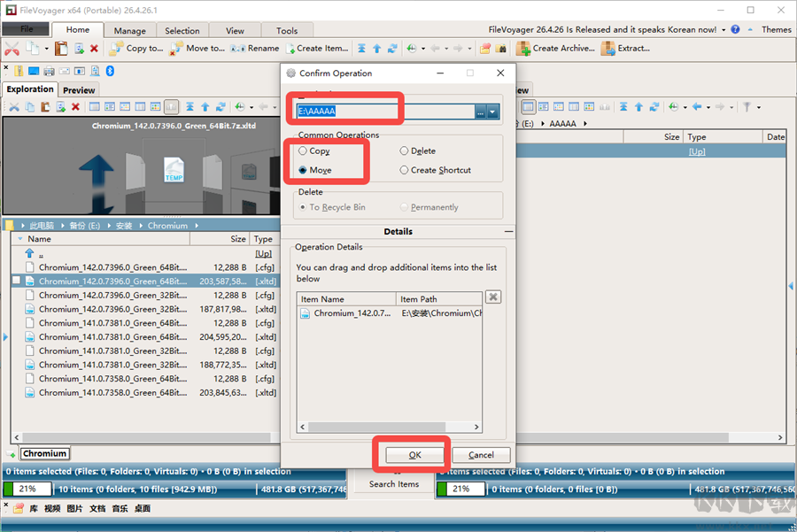797x532 pixels.
Task: Open the destination path dropdown arrow
Action: click(x=492, y=112)
